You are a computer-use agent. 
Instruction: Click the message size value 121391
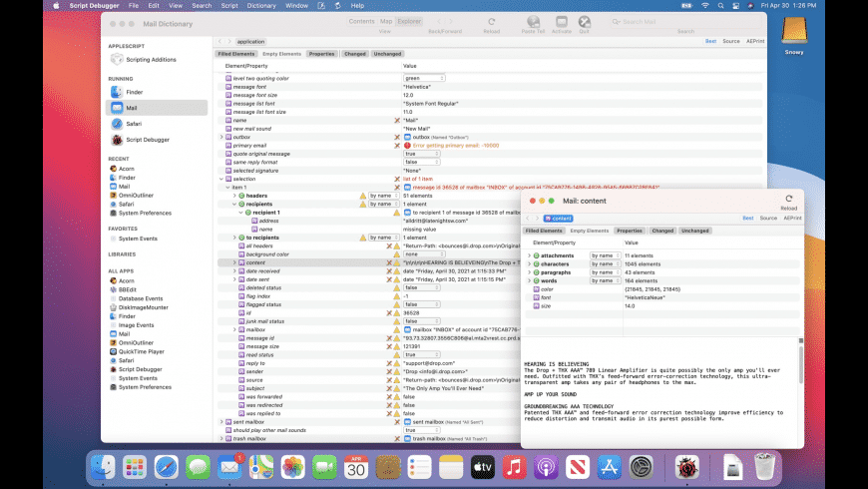[x=411, y=346]
